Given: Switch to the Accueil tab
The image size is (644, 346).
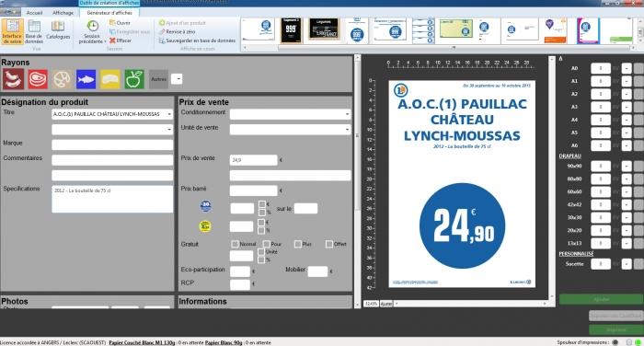Looking at the screenshot, I should (x=35, y=13).
